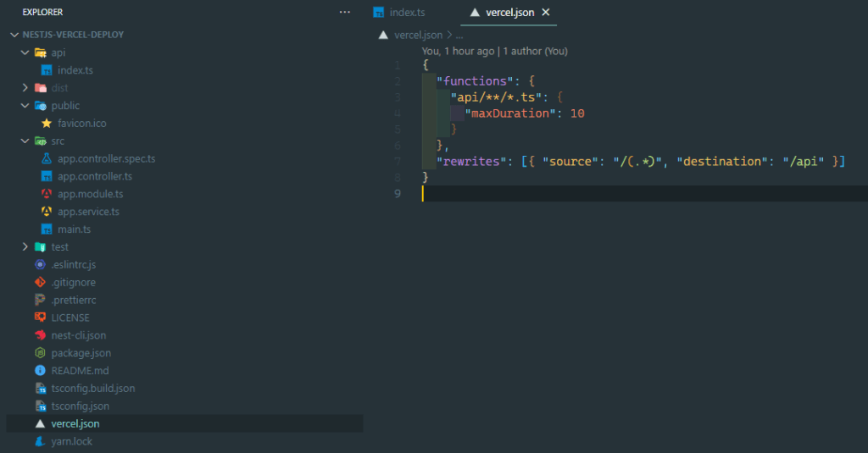Open tsconfig.json file
This screenshot has width=868, height=453.
click(x=81, y=406)
